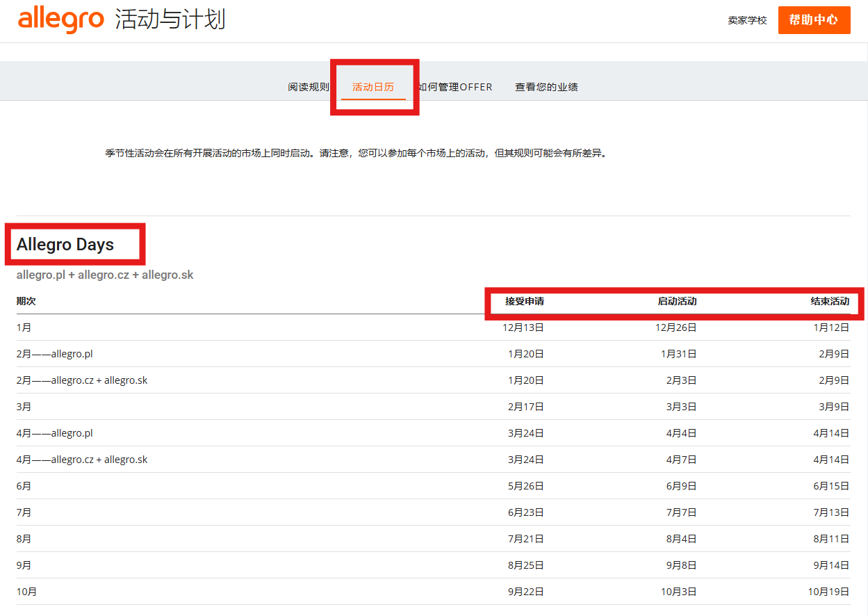The height and width of the screenshot is (616, 868).
Task: Switch to the 阅读规则 tab
Action: (308, 87)
